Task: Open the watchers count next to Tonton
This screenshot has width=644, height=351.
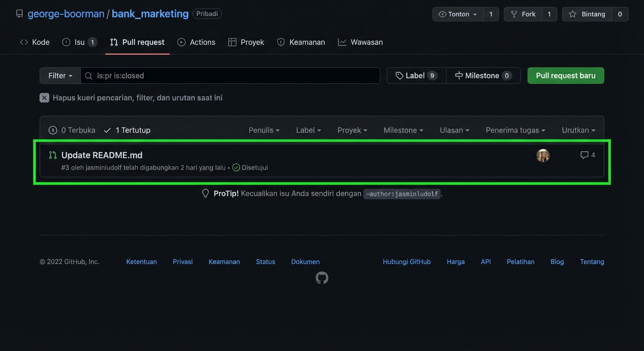Action: click(491, 14)
